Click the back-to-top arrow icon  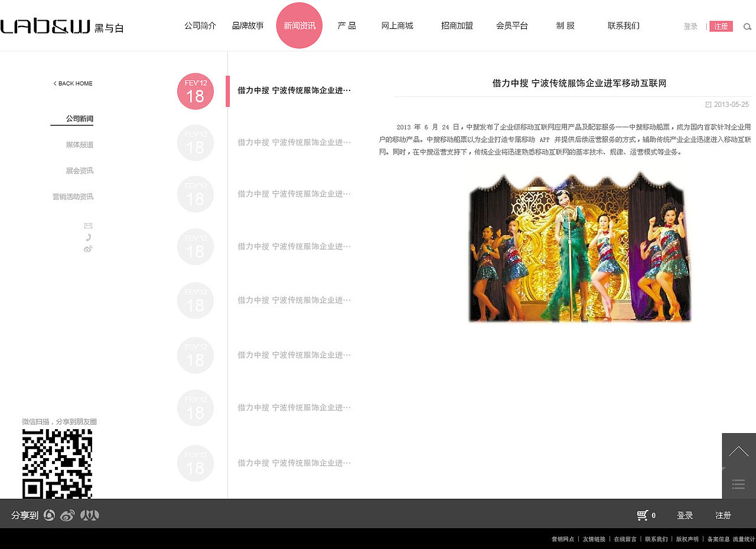tap(738, 450)
